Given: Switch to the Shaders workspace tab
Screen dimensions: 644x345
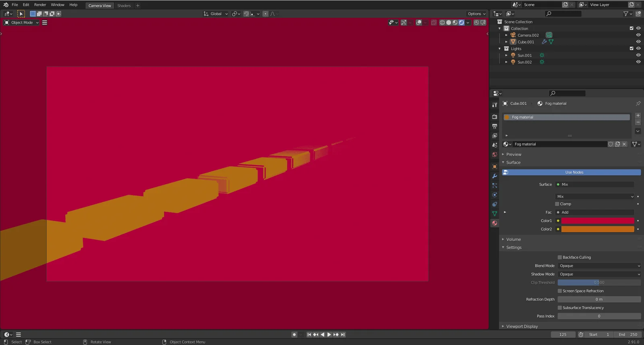Looking at the screenshot, I should pos(124,6).
